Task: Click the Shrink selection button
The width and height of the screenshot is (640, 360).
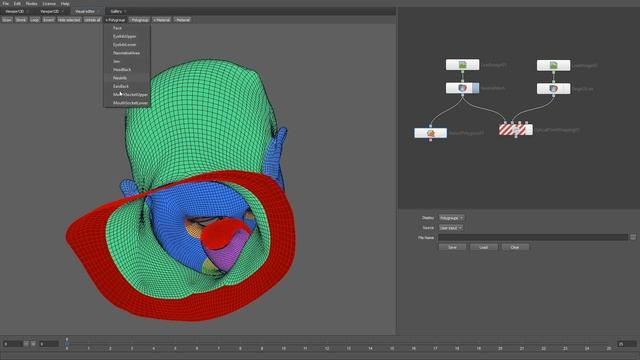Action: click(x=21, y=20)
